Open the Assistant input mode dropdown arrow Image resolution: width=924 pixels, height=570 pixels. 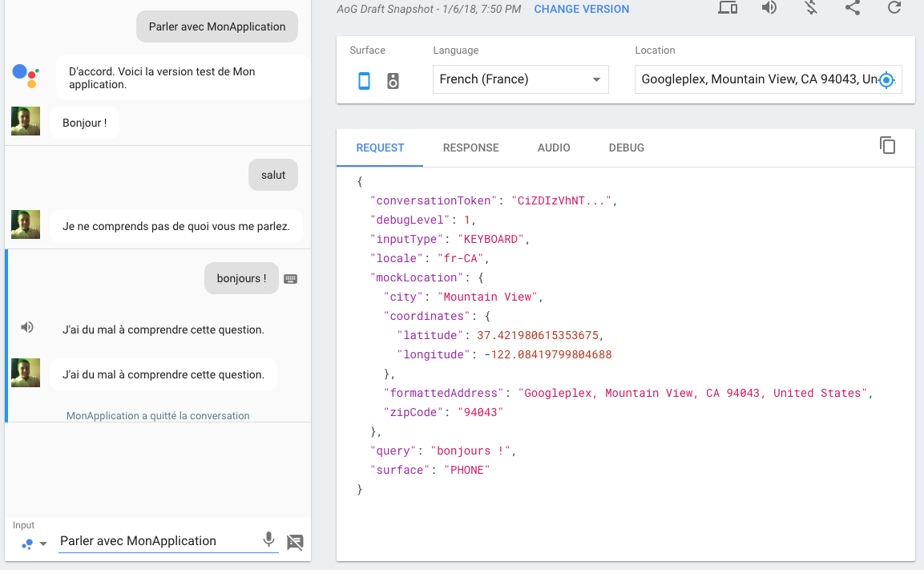(x=43, y=543)
